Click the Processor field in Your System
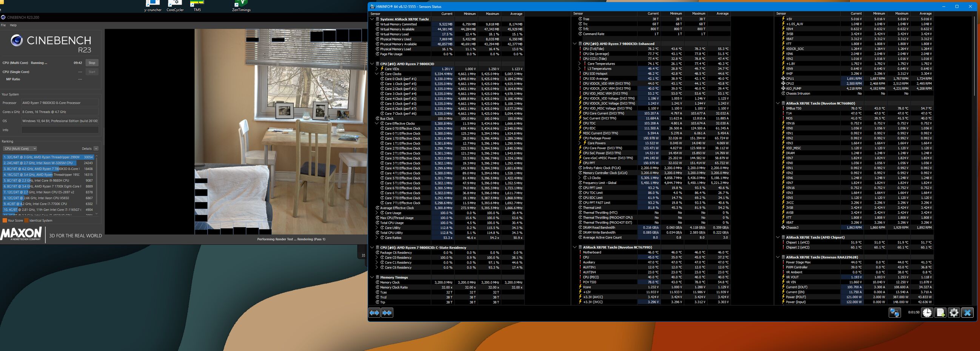 (x=60, y=103)
